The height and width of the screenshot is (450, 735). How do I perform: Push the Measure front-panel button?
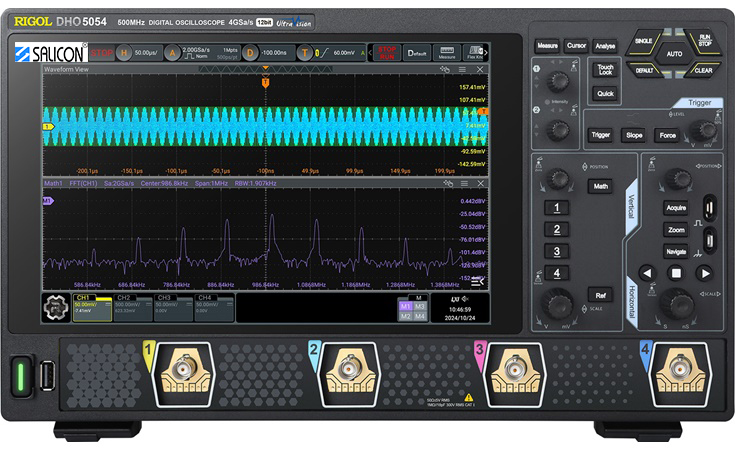(547, 46)
